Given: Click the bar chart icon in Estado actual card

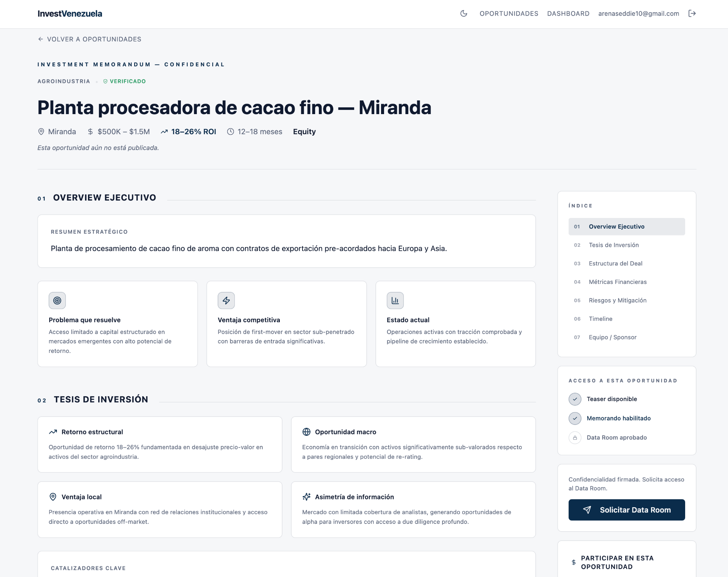Looking at the screenshot, I should [395, 301].
